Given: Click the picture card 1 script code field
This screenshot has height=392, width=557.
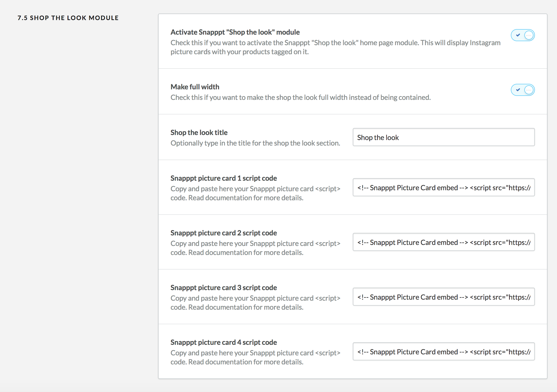Looking at the screenshot, I should tap(444, 187).
